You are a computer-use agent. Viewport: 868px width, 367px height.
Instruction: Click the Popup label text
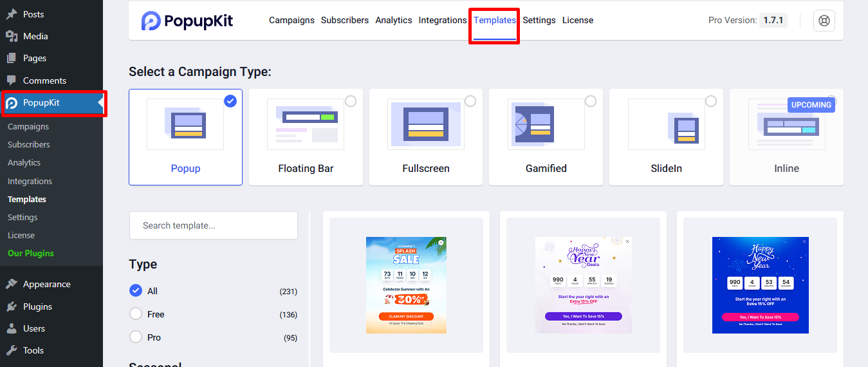tap(185, 169)
